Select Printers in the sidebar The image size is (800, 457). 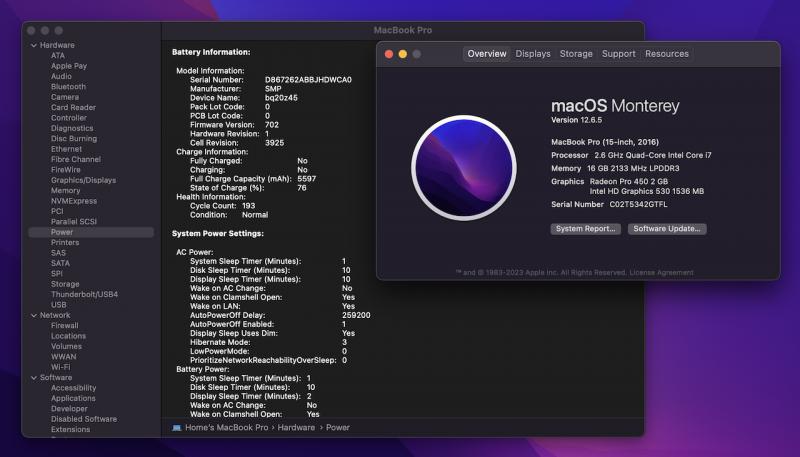pos(65,243)
